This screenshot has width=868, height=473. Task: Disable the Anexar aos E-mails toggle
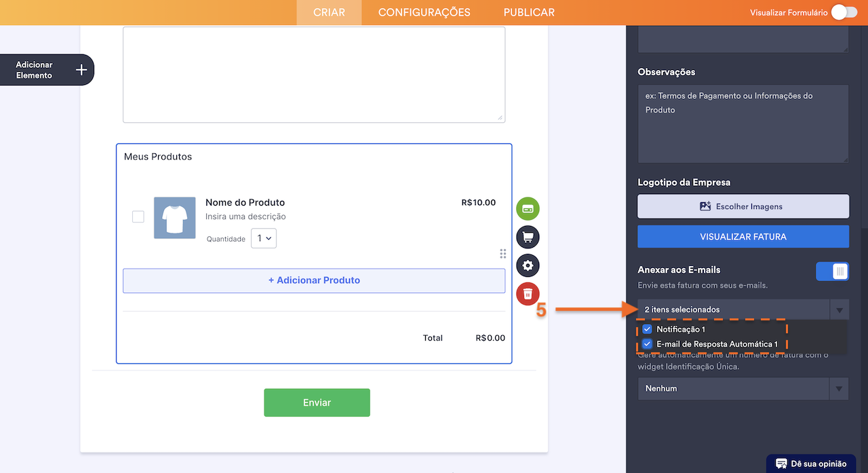coord(832,271)
